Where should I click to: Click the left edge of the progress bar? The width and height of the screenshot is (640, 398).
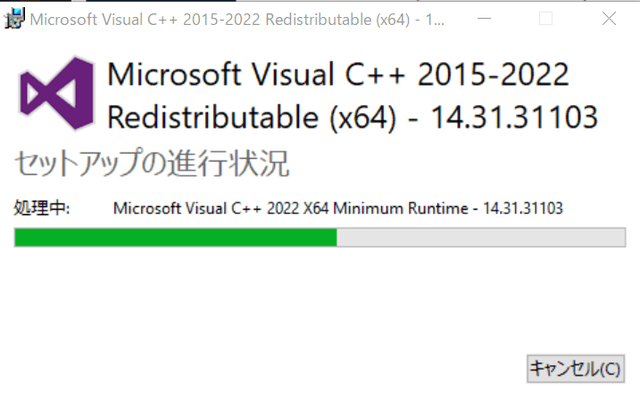tap(17, 238)
